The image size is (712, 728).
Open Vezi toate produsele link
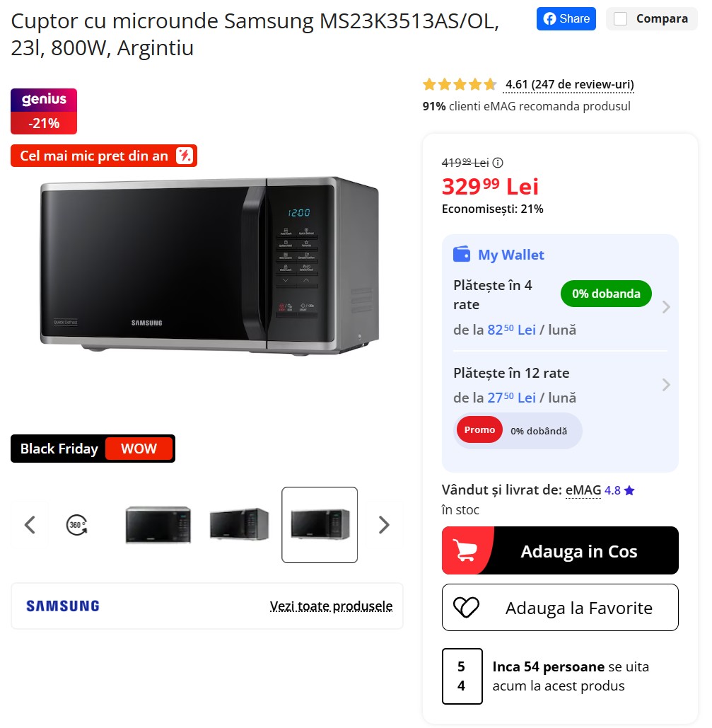pyautogui.click(x=331, y=606)
